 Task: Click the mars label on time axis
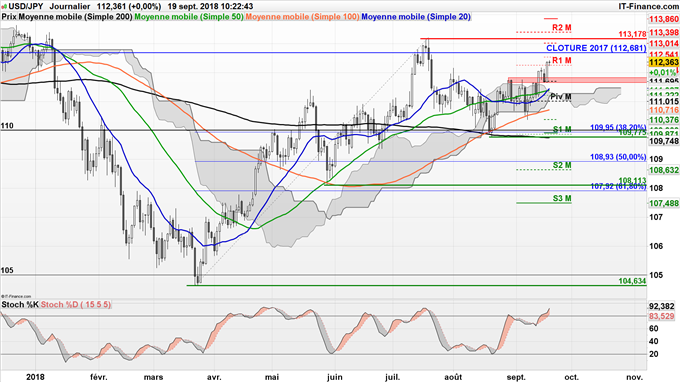click(x=153, y=377)
